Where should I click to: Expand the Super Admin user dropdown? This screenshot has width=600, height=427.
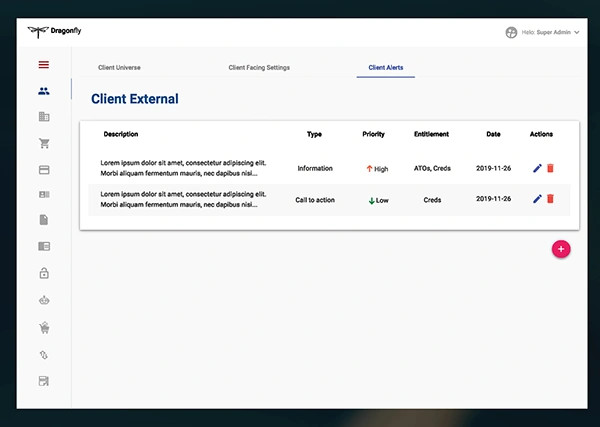[x=577, y=33]
